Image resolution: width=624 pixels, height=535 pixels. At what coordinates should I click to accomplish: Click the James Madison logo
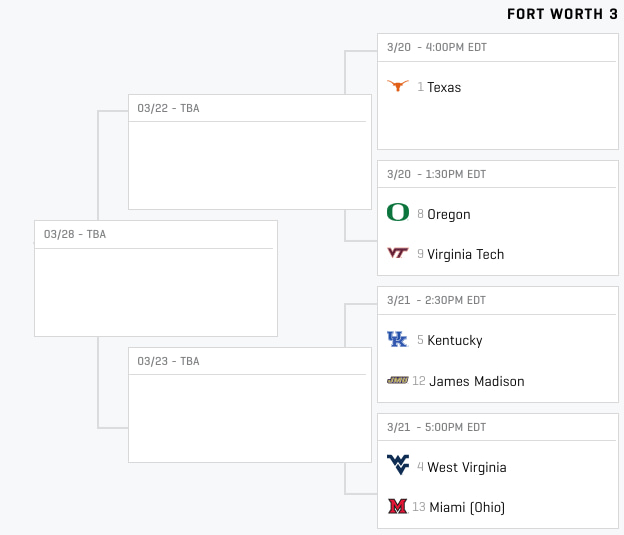[398, 381]
